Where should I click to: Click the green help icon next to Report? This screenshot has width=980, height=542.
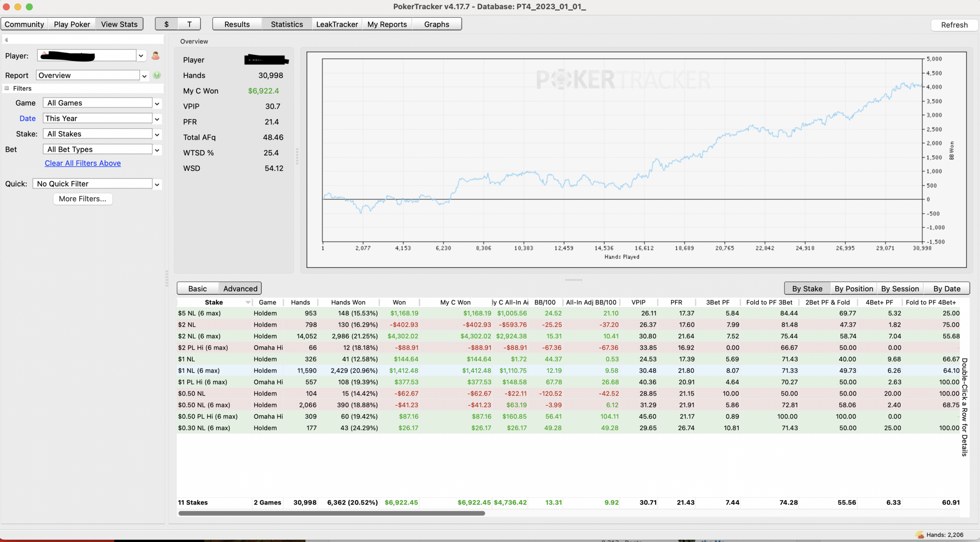157,75
